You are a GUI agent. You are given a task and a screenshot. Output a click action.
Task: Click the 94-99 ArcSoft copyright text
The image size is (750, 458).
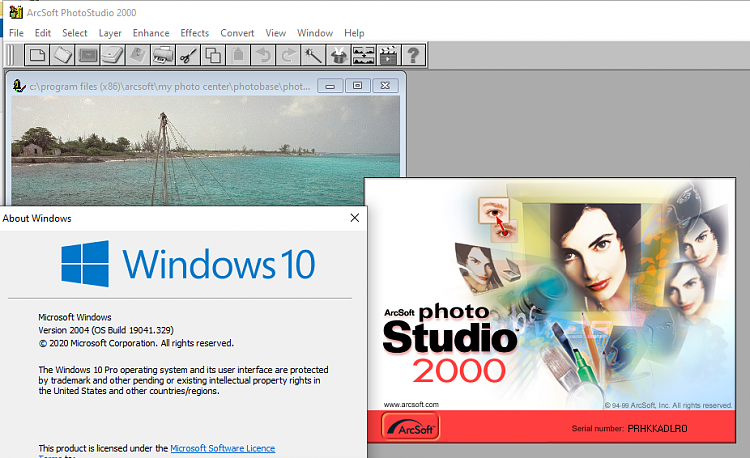click(x=668, y=405)
